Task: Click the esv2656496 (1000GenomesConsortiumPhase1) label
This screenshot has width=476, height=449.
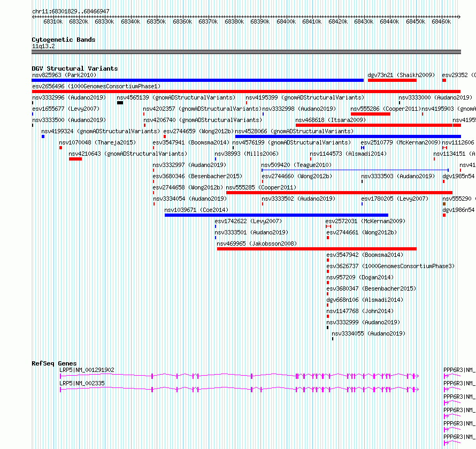Action: point(96,86)
